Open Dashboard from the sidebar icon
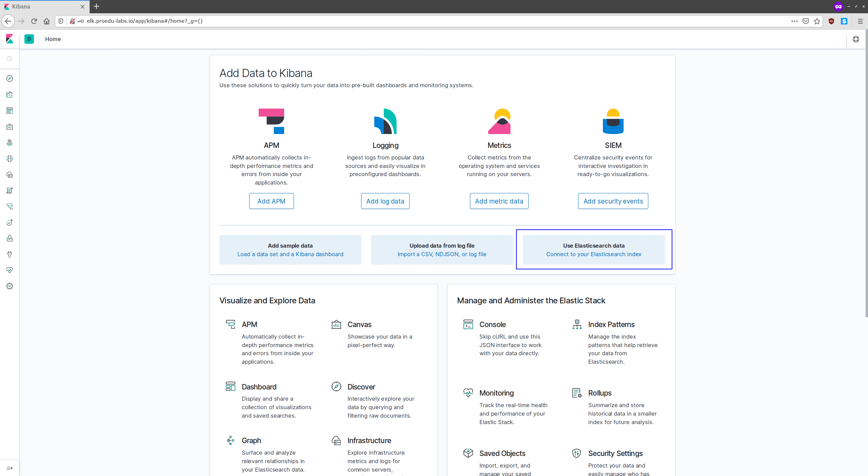This screenshot has height=476, width=868. (x=9, y=111)
